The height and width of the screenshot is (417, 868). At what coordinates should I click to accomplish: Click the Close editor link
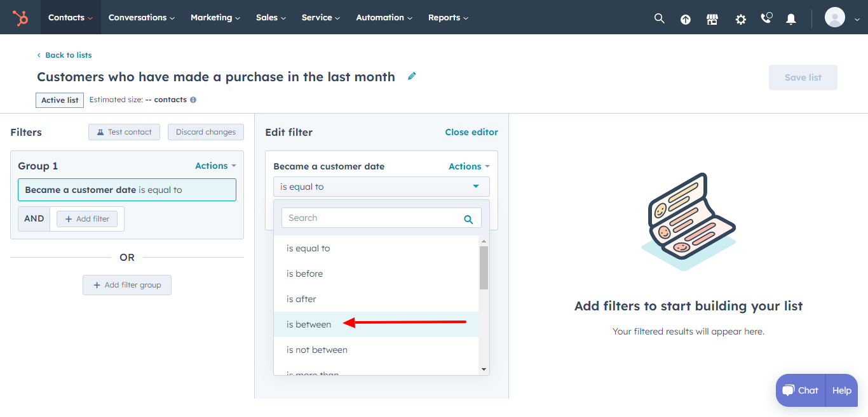[471, 132]
